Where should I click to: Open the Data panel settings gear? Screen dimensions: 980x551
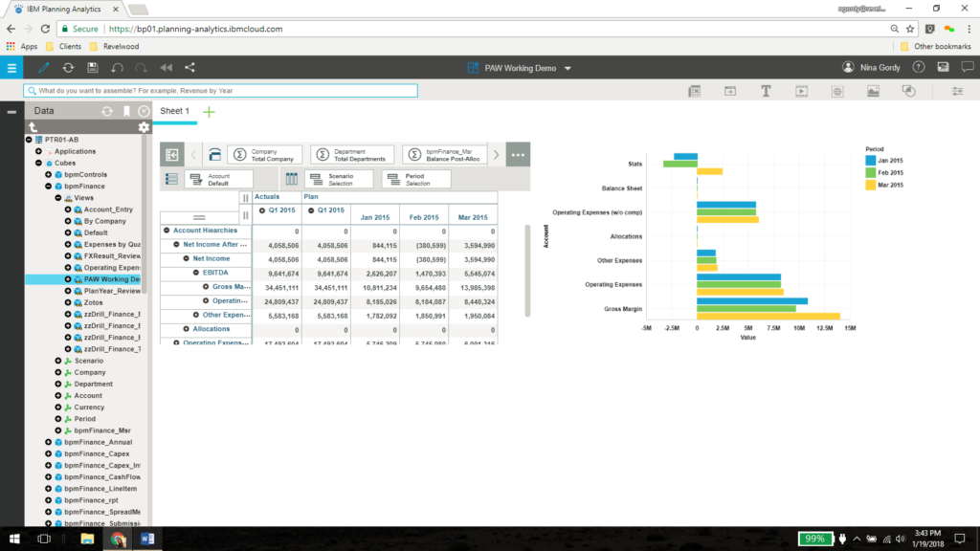pyautogui.click(x=144, y=127)
